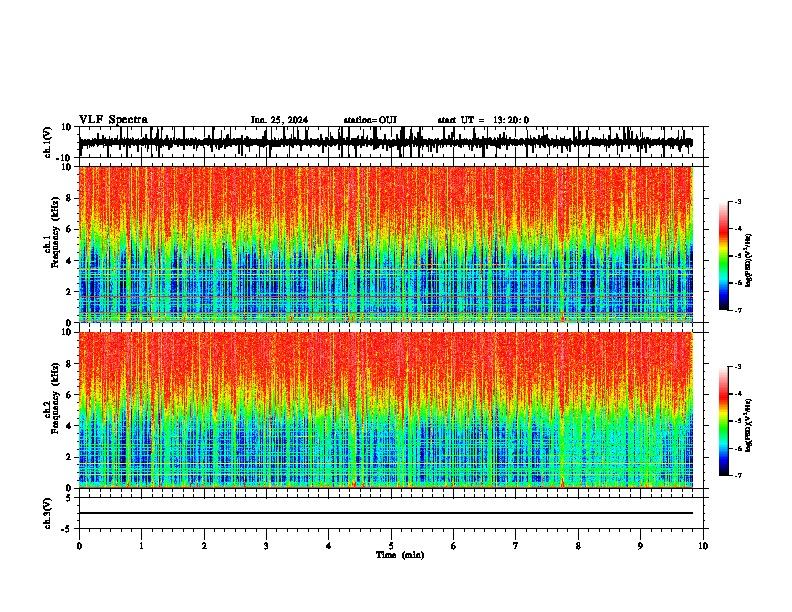
Task: Click the "VLF Spectra" plot title
Action: (x=113, y=120)
